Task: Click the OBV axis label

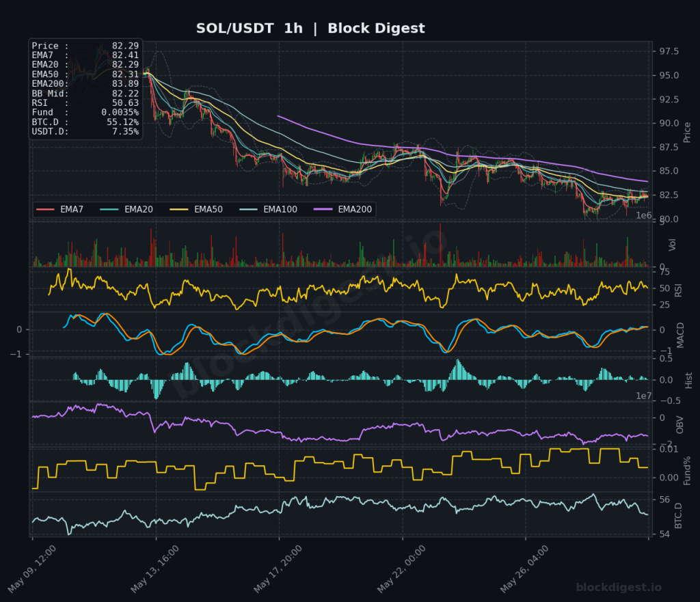Action: click(x=680, y=425)
